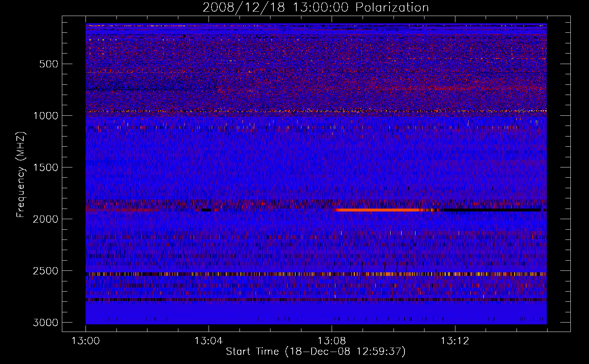Click the yellow-orange striped band at 2500 MHz
Viewport: 589px width, 364px height.
tap(316, 274)
